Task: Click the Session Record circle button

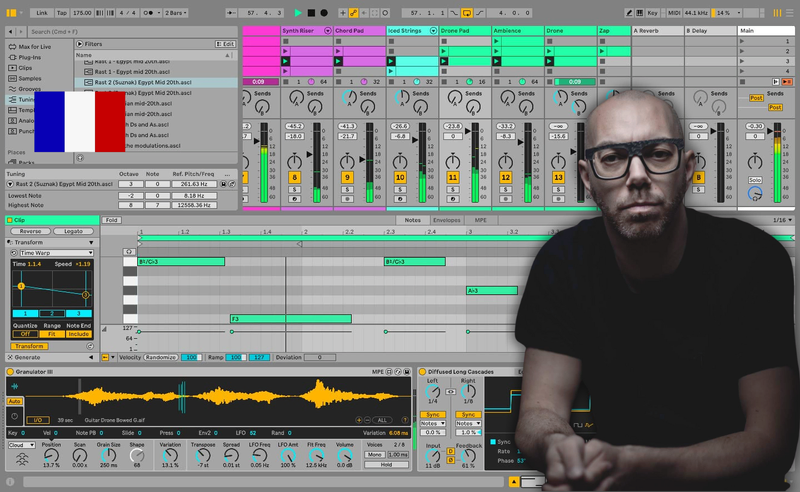Action: 385,13
